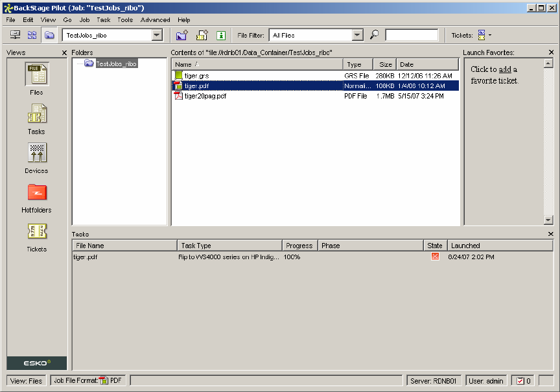Viewport: 560px width, 392px height.
Task: Click the Server: RDNB01 status entry
Action: point(434,381)
